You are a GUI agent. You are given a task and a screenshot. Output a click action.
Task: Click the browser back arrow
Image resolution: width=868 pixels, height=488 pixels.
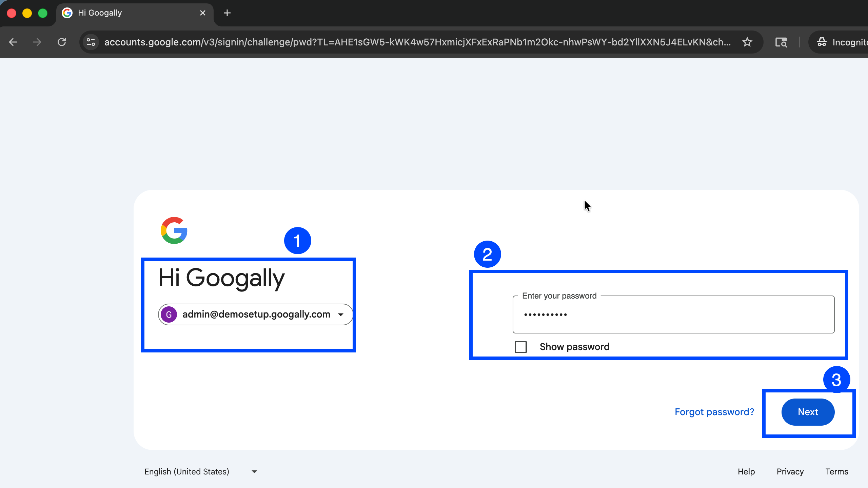(x=13, y=42)
